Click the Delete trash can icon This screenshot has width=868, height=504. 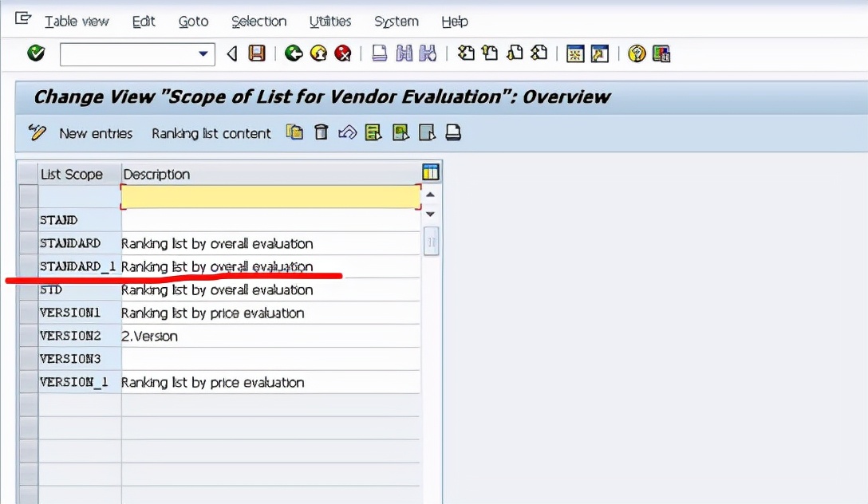pyautogui.click(x=320, y=132)
